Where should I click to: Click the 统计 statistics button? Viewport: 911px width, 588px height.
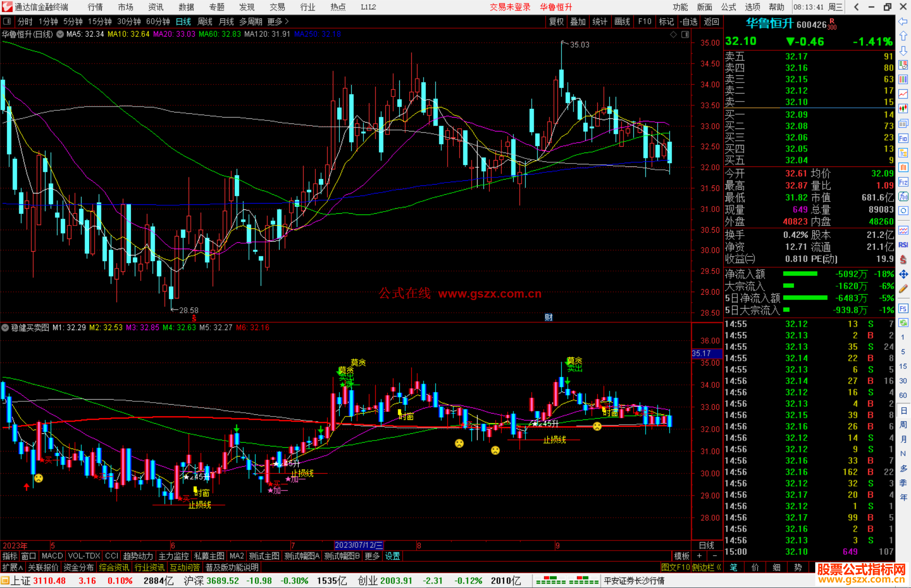click(600, 21)
